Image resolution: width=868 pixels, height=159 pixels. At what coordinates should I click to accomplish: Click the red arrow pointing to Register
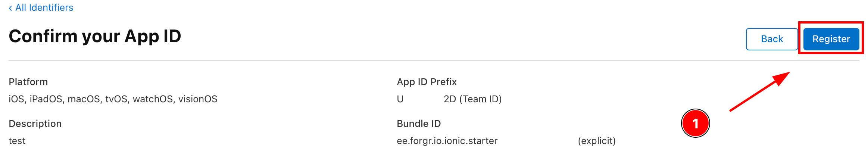(x=759, y=91)
